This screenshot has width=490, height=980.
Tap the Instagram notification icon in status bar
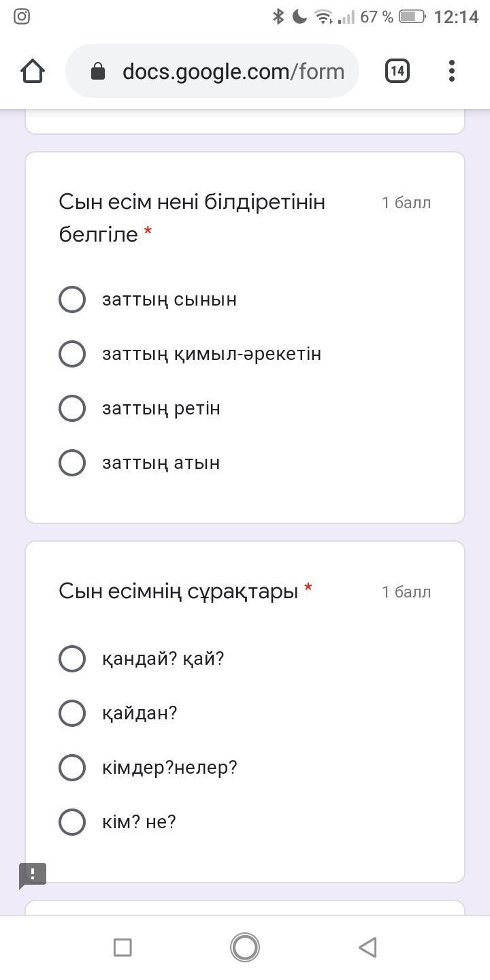(22, 16)
